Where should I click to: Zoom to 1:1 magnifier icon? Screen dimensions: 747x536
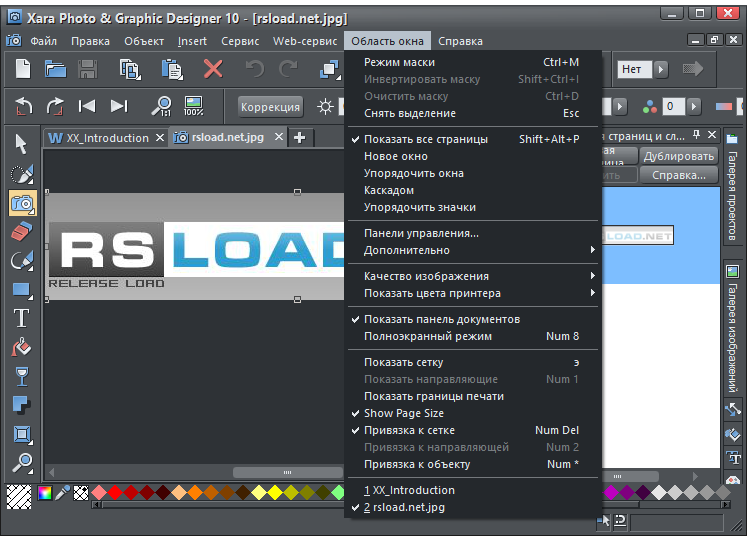click(x=162, y=106)
